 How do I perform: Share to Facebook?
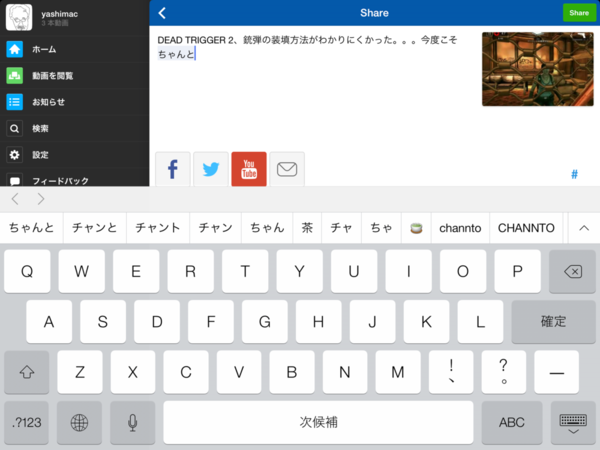point(173,169)
